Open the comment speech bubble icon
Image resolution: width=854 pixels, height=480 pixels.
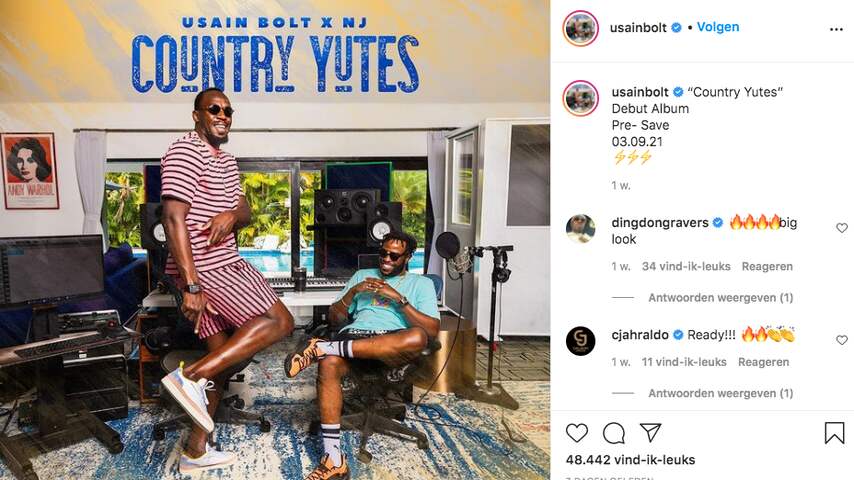(614, 433)
